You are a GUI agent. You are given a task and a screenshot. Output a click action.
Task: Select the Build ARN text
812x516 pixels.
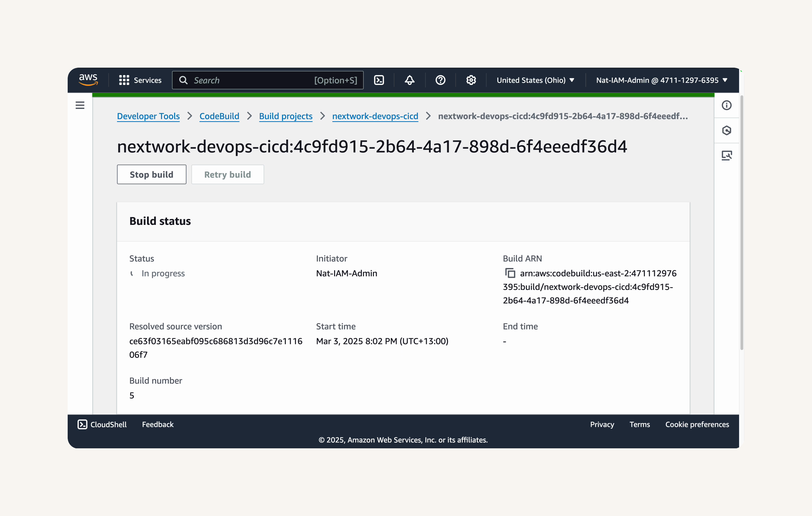590,287
